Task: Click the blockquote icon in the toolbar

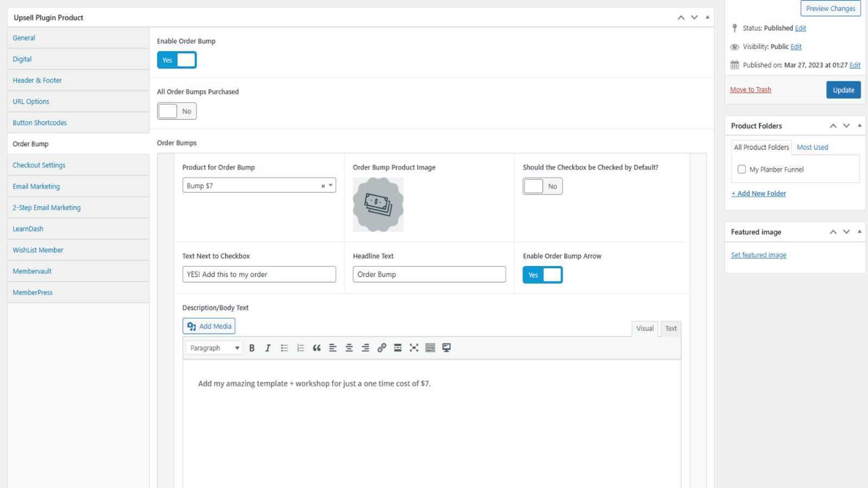Action: click(x=317, y=348)
